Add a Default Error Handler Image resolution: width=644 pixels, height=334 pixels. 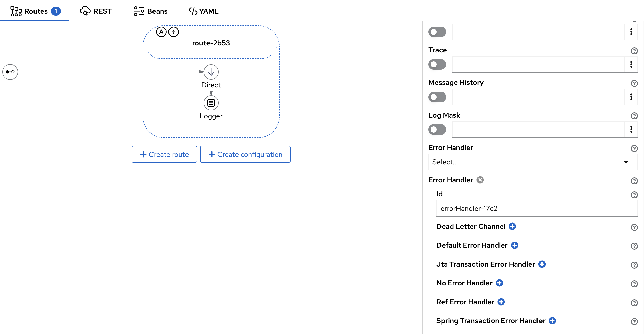[x=514, y=245]
